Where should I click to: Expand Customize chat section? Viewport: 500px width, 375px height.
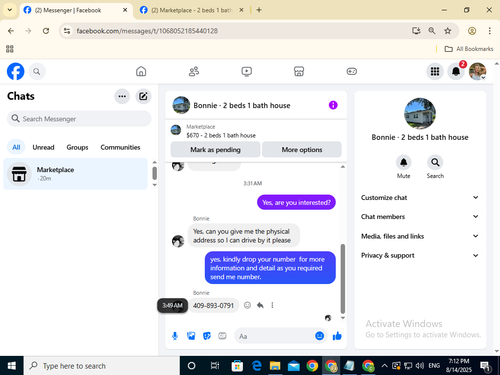point(420,198)
